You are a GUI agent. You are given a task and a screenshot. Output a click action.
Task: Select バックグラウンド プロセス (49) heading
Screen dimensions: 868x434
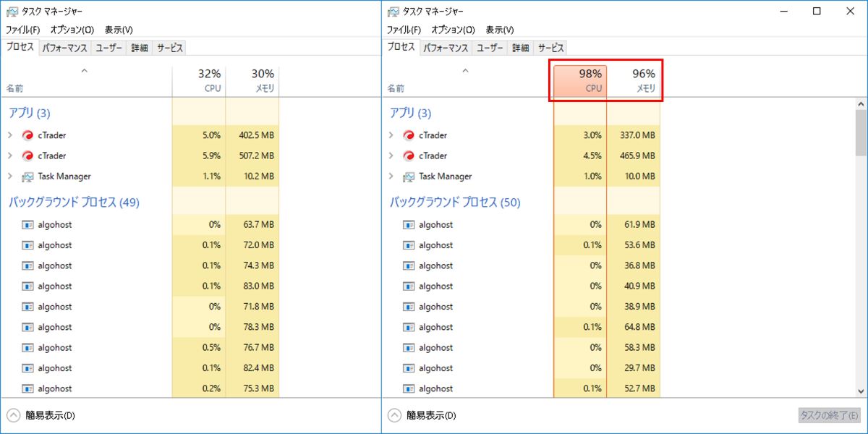pos(74,203)
